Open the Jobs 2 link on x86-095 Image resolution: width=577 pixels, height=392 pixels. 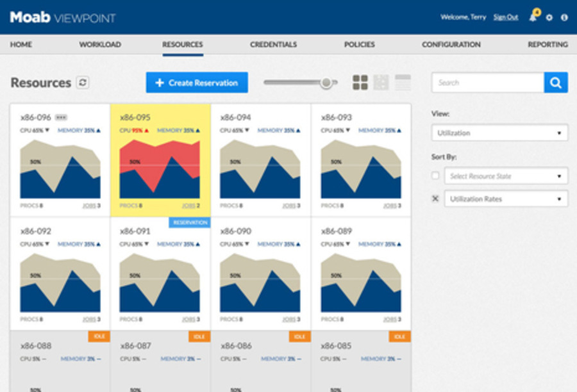pyautogui.click(x=191, y=206)
